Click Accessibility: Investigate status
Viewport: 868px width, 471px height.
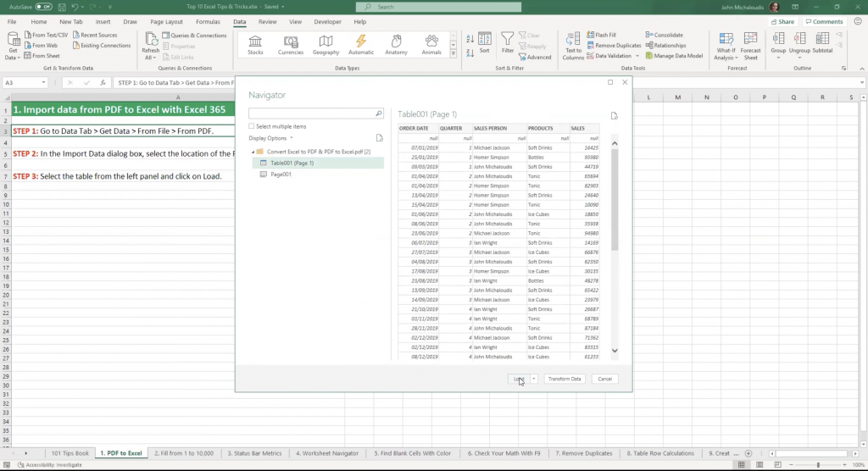coord(50,465)
